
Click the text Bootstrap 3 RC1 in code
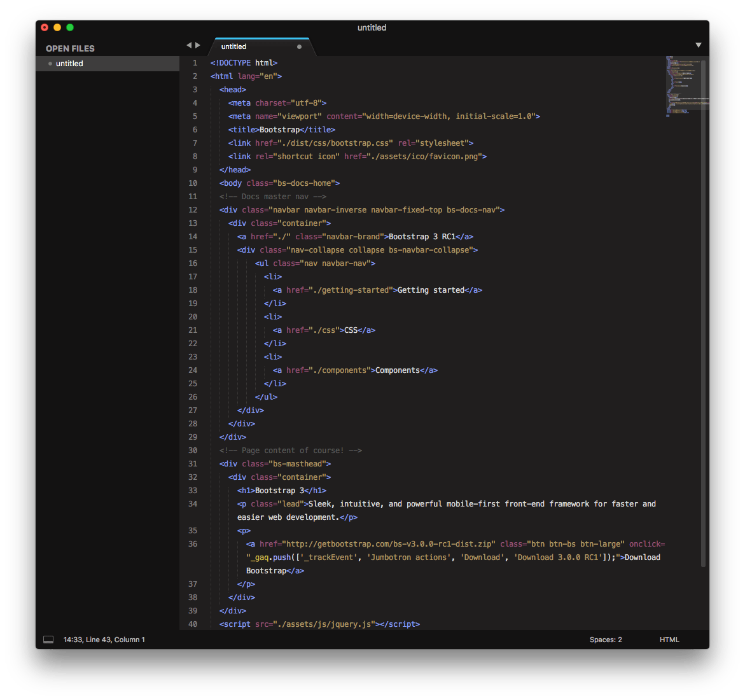tap(422, 237)
